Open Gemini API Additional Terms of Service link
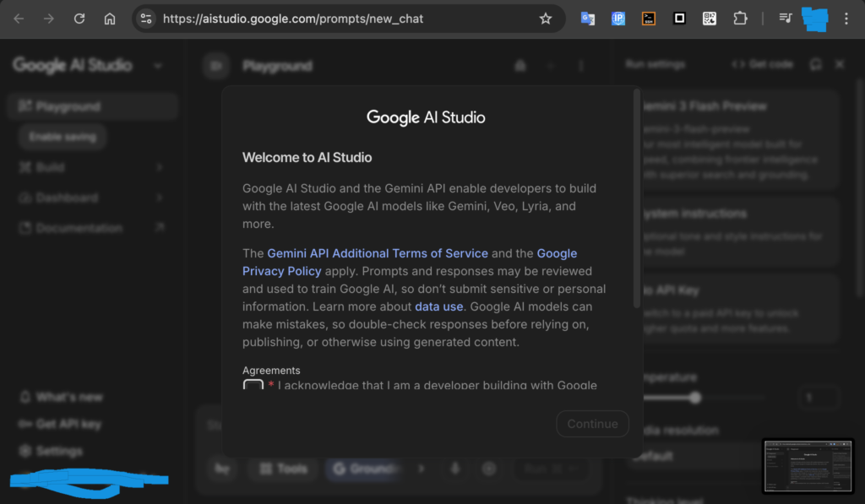865x504 pixels. point(378,253)
